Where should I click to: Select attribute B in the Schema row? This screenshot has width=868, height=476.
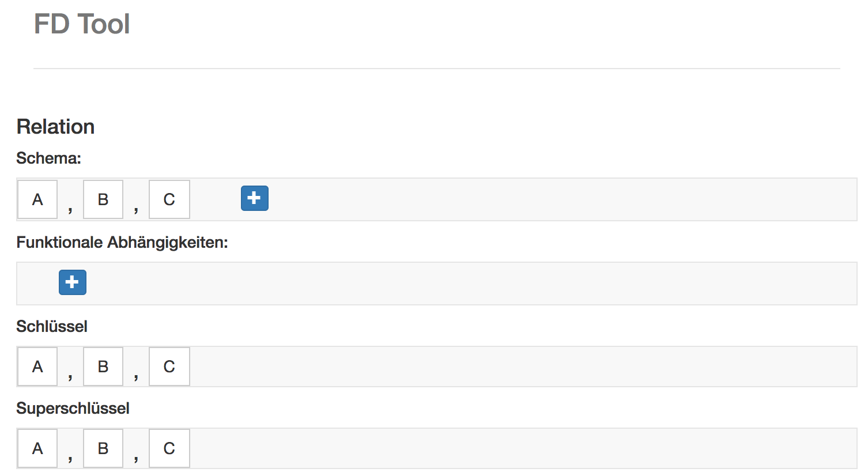[x=103, y=199]
